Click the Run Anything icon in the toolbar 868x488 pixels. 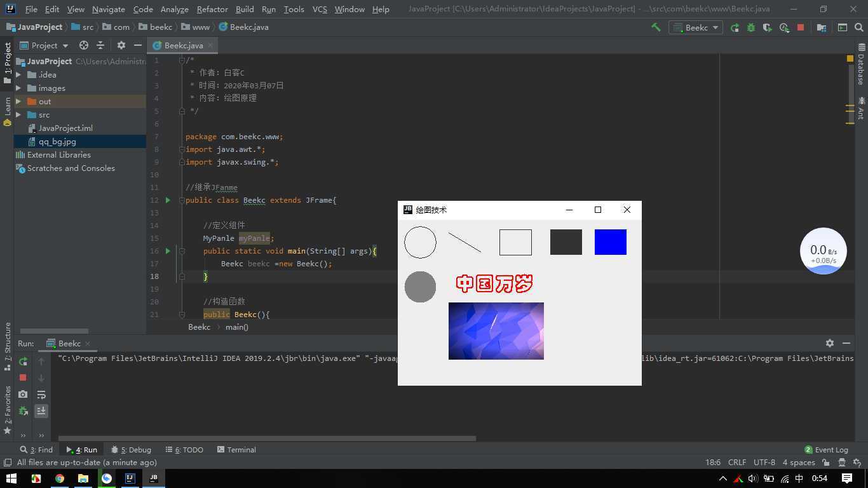coord(843,27)
